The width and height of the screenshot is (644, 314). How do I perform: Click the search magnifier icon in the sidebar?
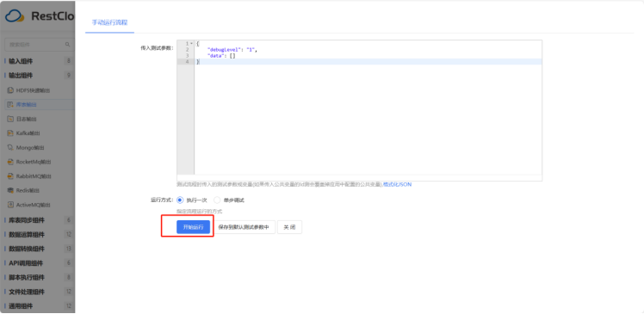pyautogui.click(x=68, y=45)
